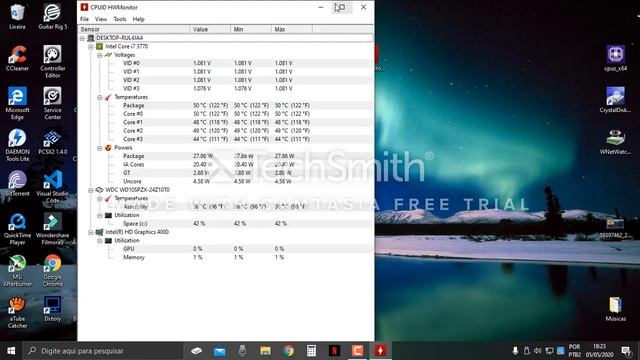The image size is (640, 360).
Task: Launch CCleaner from the desktop
Action: [x=17, y=58]
